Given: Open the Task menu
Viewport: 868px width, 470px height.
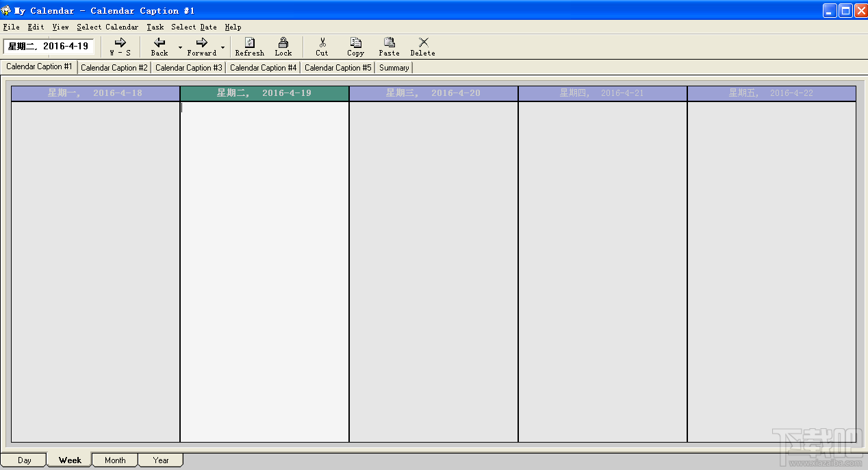Looking at the screenshot, I should [155, 27].
